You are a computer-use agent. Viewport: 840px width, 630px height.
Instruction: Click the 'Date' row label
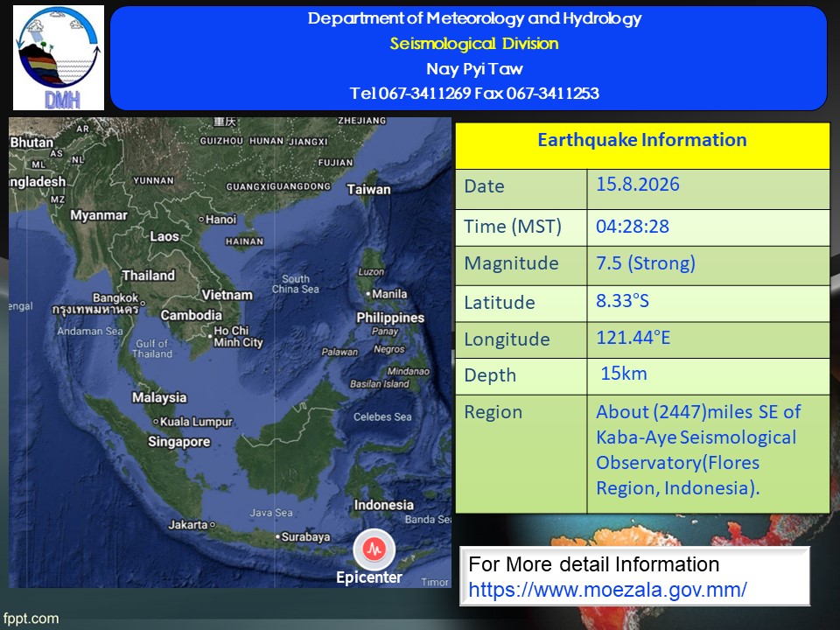[484, 186]
